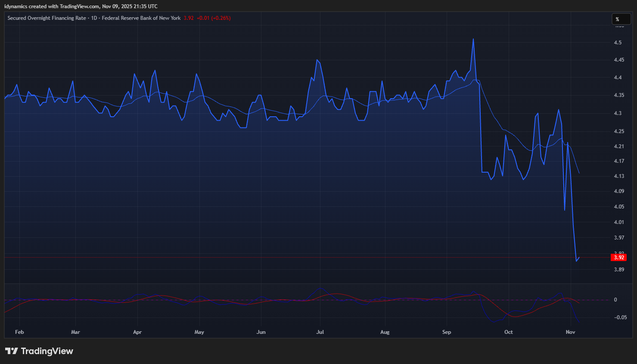This screenshot has height=364, width=637.
Task: Click the -0.05 label on indicator scale
Action: point(621,317)
